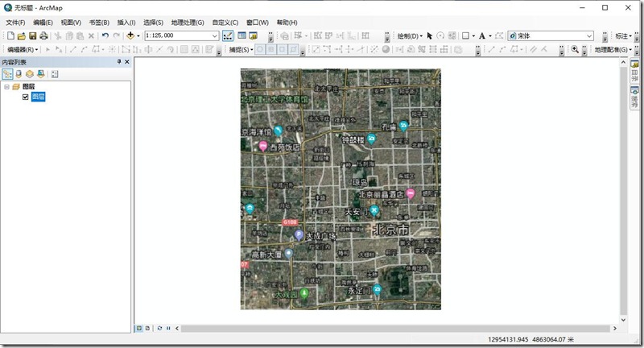Click the Print icon in standard toolbar
The height and width of the screenshot is (348, 644).
point(43,35)
